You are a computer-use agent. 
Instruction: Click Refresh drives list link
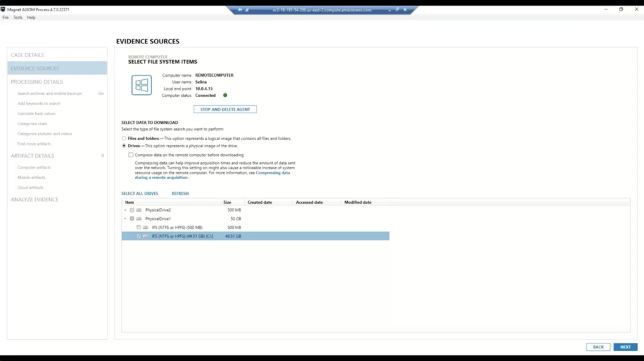click(x=180, y=194)
